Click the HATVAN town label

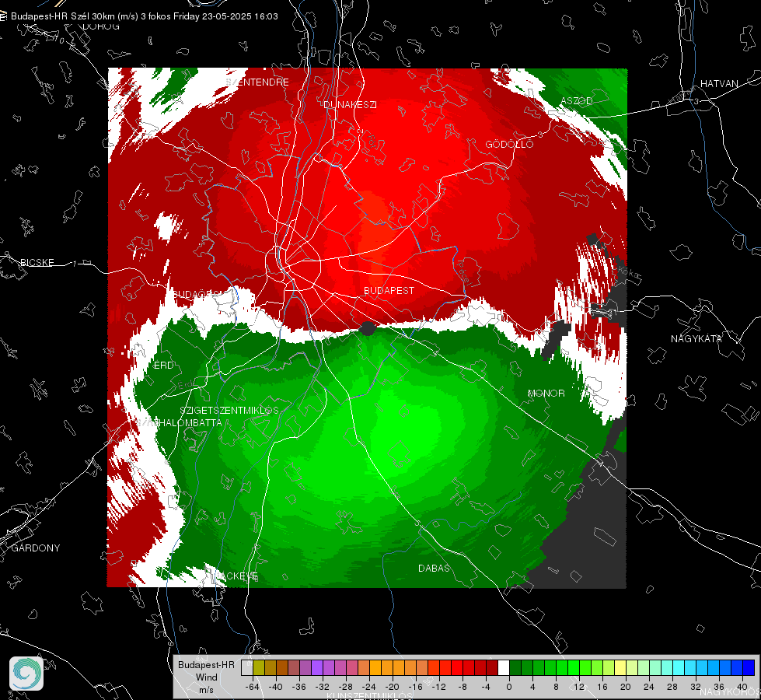coord(719,83)
